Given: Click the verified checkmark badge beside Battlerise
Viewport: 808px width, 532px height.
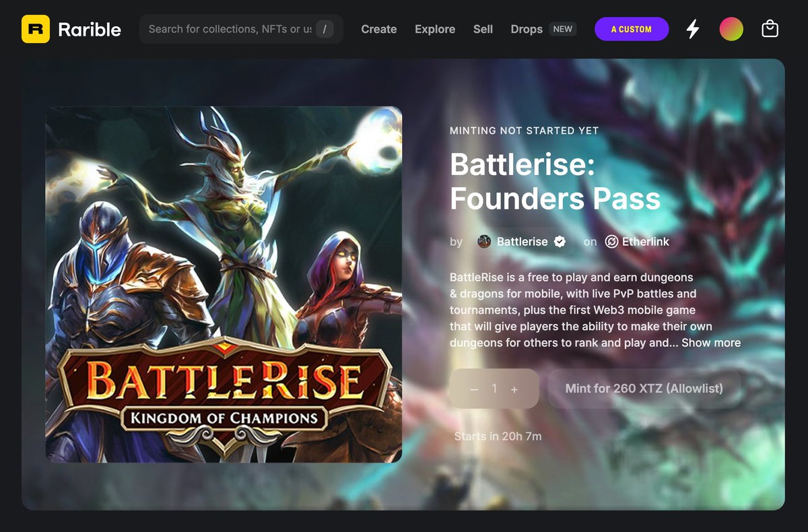Looking at the screenshot, I should (560, 242).
